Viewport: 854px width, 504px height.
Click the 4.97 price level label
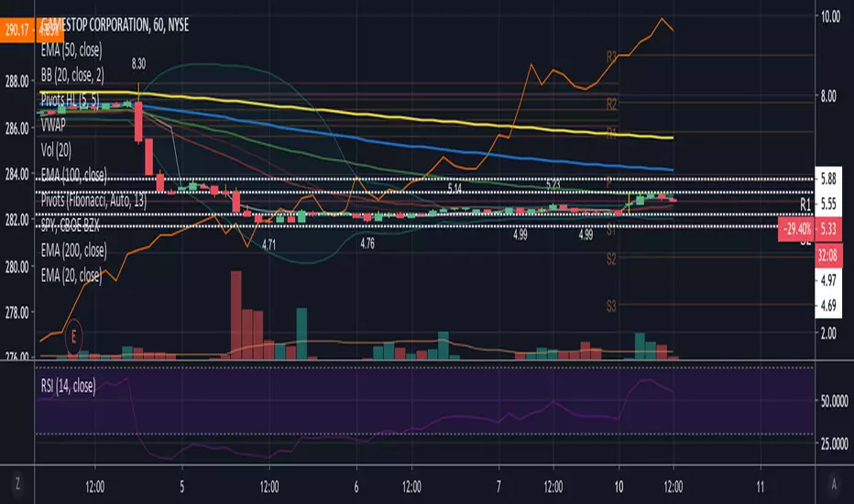coord(828,280)
